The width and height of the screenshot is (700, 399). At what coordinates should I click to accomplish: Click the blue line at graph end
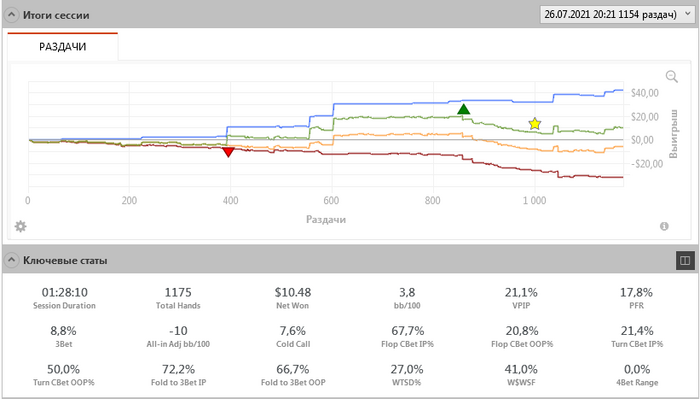620,90
